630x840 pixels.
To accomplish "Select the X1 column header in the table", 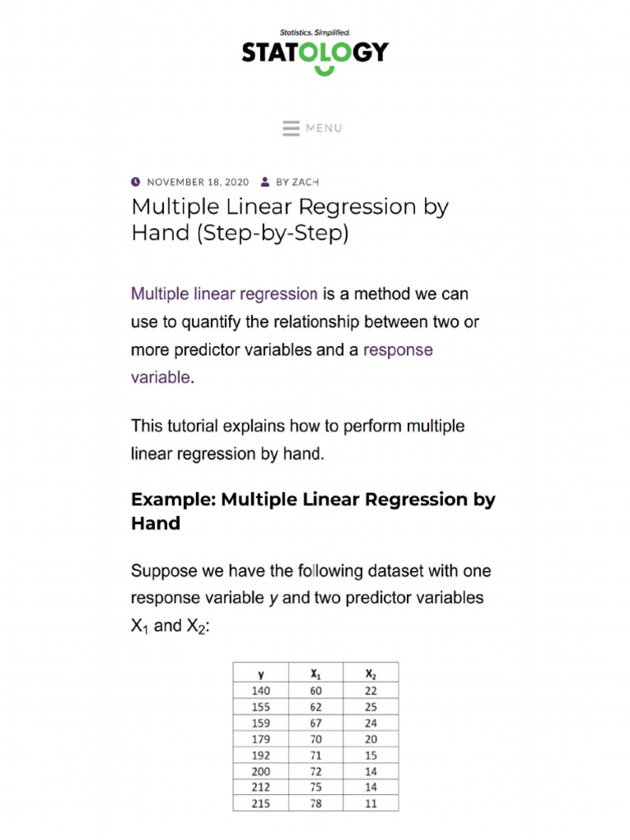I will click(316, 673).
